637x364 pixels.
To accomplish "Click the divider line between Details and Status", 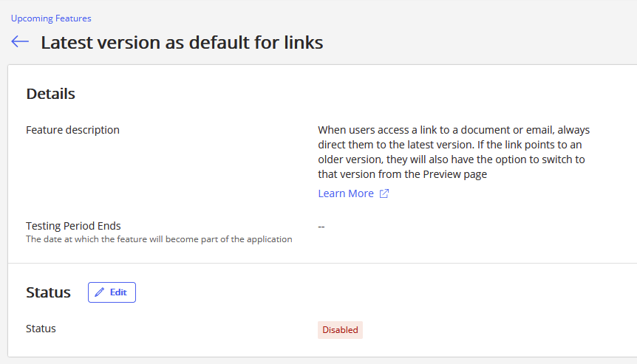I will coord(322,263).
